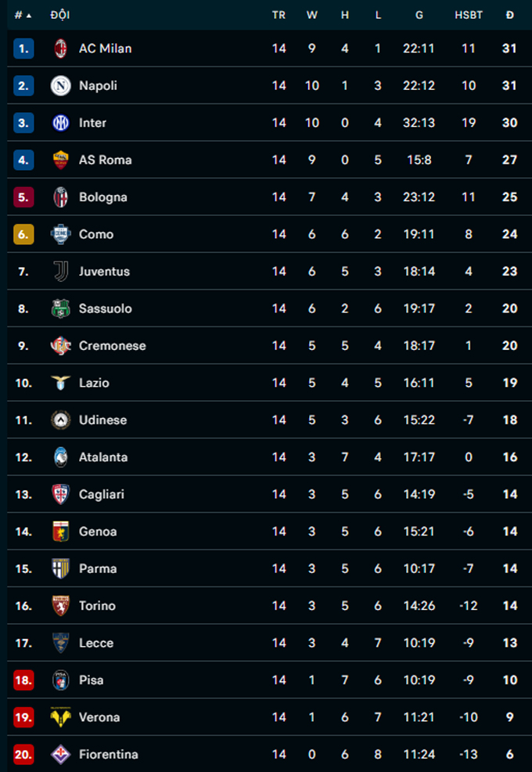Click the Napoli club logo

point(60,85)
